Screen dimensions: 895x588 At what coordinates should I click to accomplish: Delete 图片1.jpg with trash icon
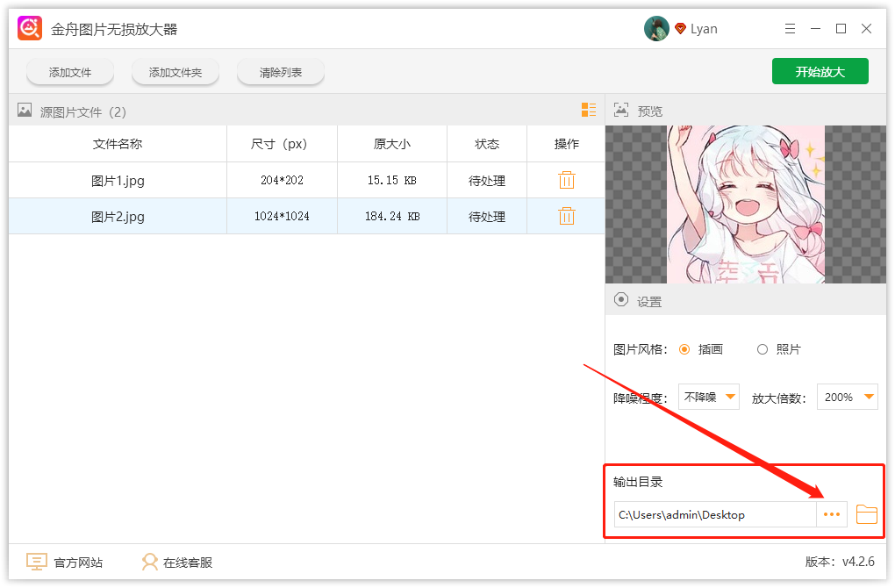567,181
